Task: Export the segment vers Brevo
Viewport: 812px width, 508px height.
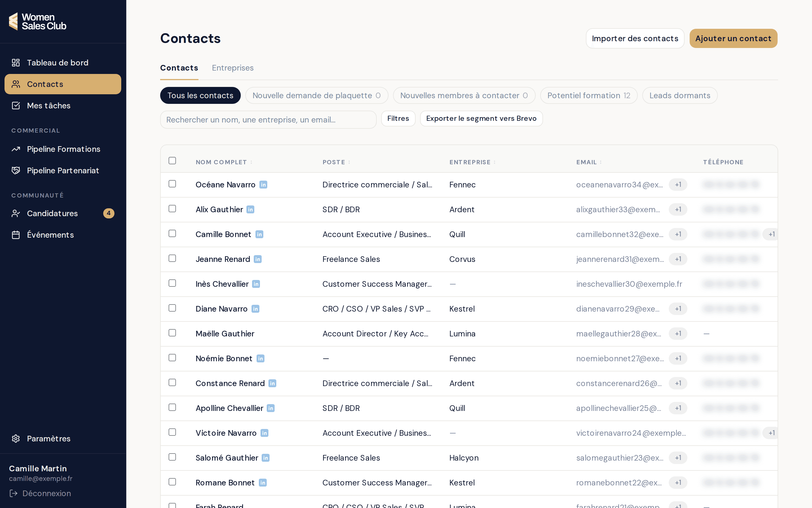Action: coord(482,119)
